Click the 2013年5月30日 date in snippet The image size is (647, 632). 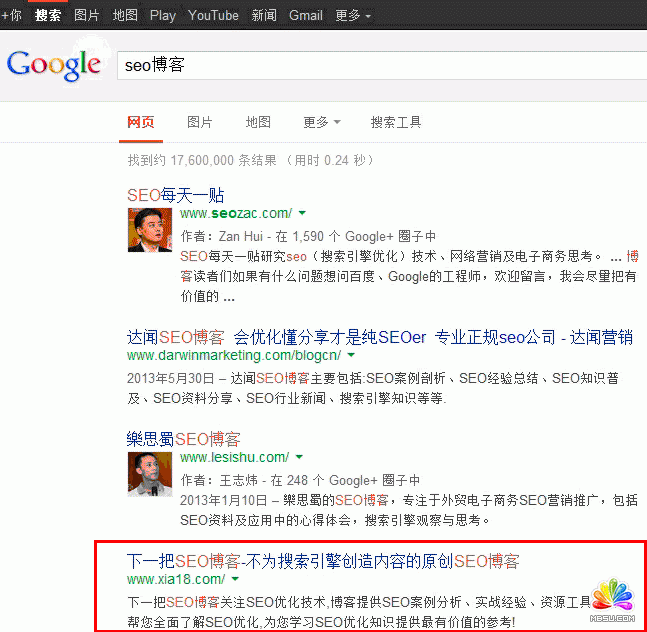point(170,378)
